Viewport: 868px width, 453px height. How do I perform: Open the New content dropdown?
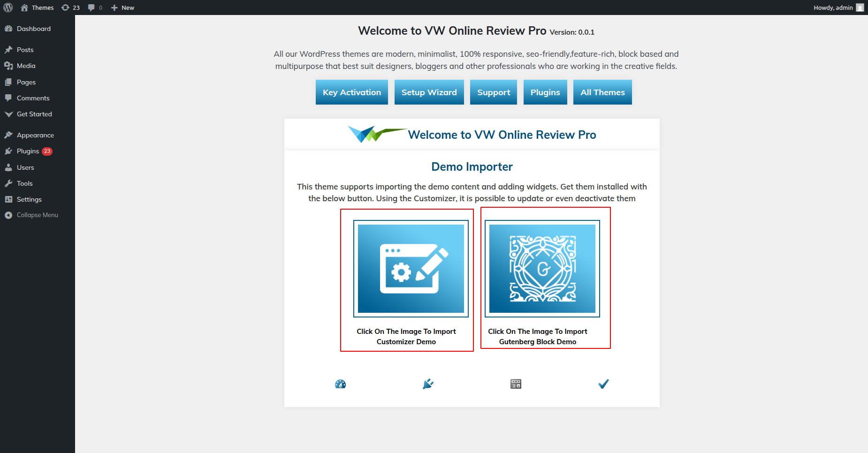pos(123,8)
